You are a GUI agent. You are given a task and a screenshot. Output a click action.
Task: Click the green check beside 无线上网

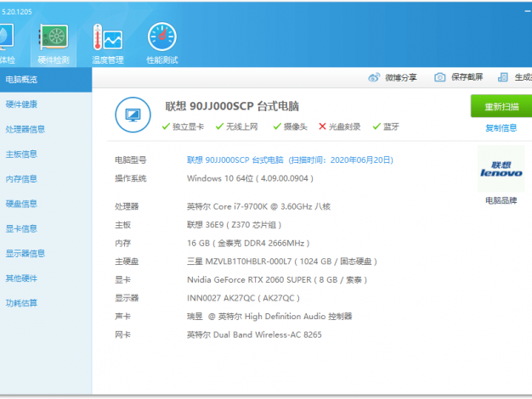click(219, 126)
